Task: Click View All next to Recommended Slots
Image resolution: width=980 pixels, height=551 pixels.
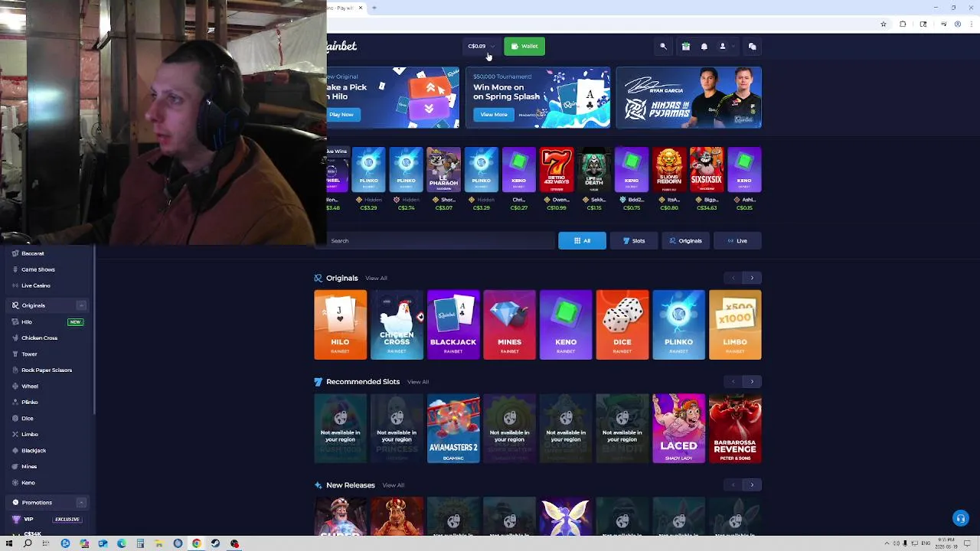Action: point(418,382)
